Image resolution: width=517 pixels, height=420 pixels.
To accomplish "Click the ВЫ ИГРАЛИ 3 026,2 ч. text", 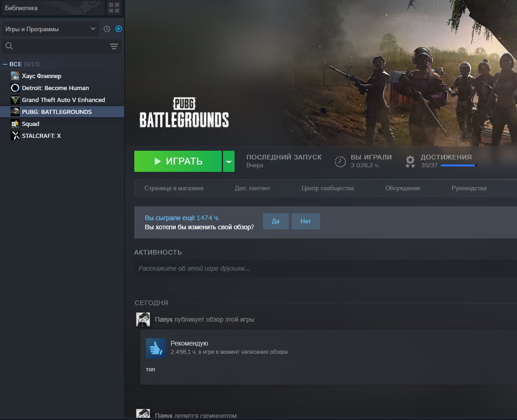I will pos(371,161).
